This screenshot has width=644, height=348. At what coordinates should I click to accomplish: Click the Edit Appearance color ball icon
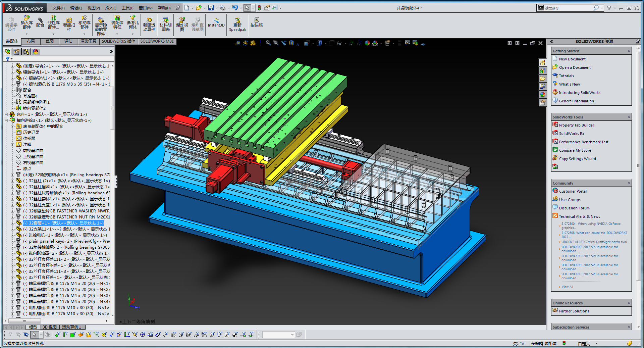367,43
